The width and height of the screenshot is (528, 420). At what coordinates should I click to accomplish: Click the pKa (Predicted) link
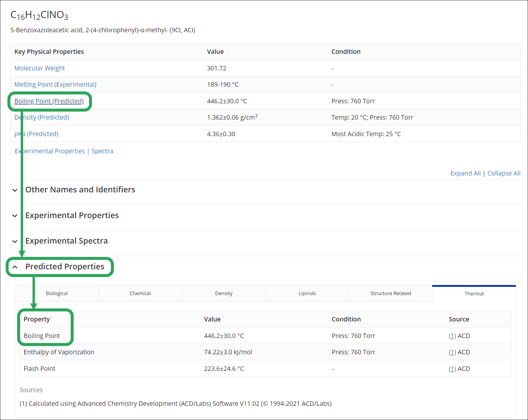pyautogui.click(x=36, y=134)
